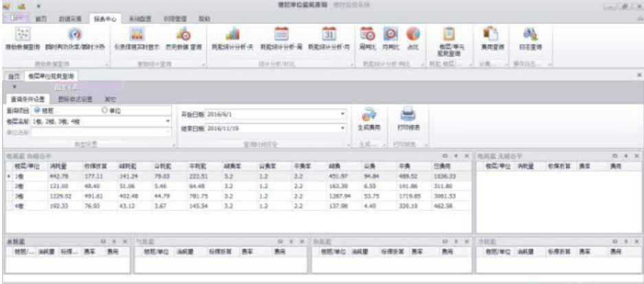Click the 生成费用 generate cost icon

click(x=369, y=116)
